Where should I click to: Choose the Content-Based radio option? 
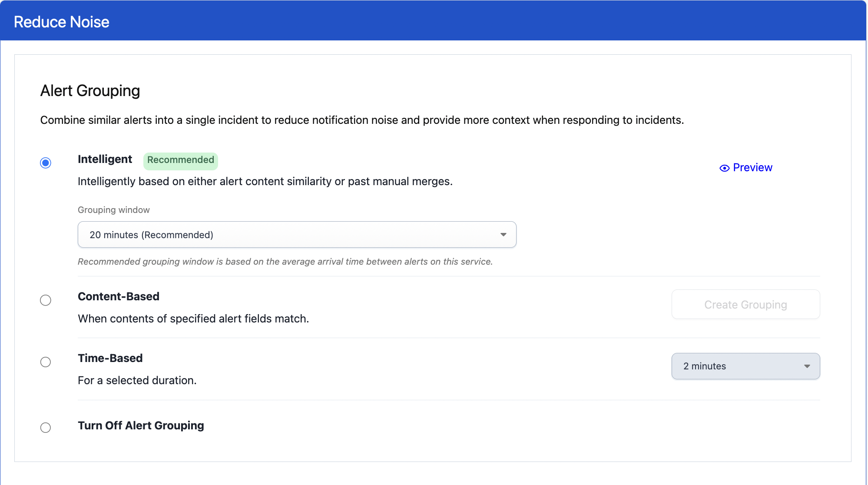[x=46, y=300]
